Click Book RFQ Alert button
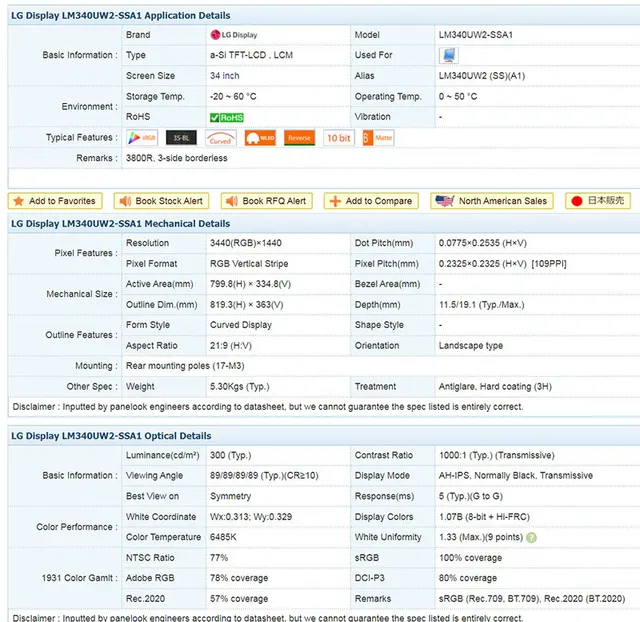This screenshot has height=622, width=640. (x=267, y=201)
